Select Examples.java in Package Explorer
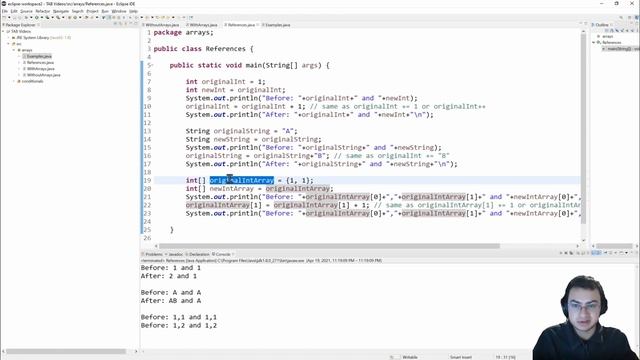Viewport: 640px width, 360px height. pos(39,56)
